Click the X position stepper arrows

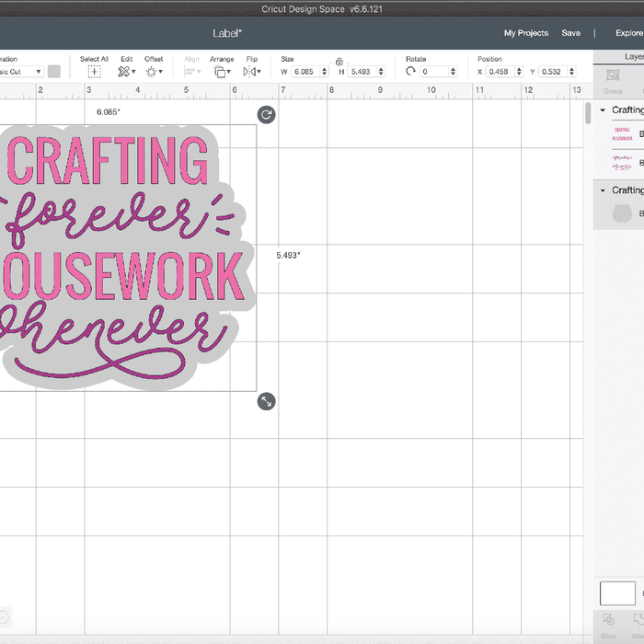click(x=519, y=72)
